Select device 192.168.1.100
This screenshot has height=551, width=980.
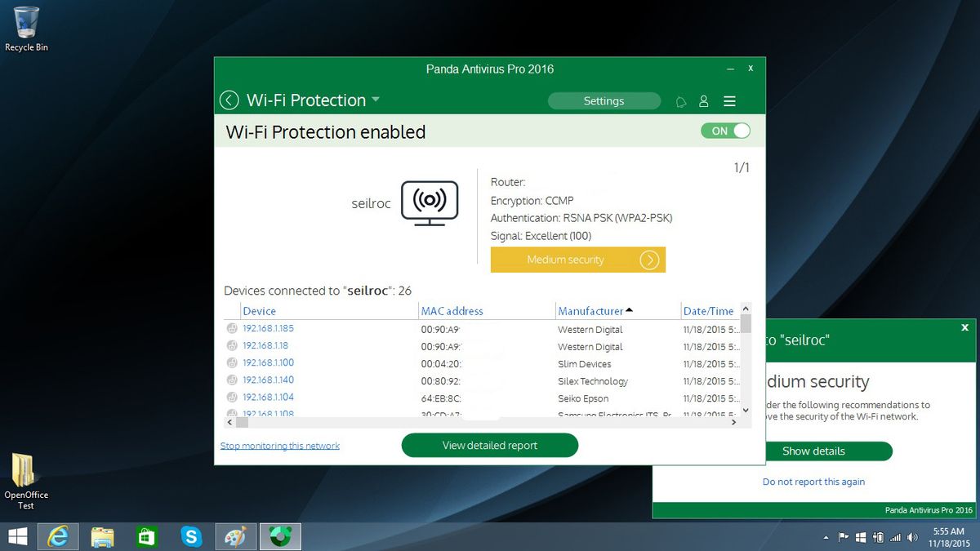tap(268, 363)
